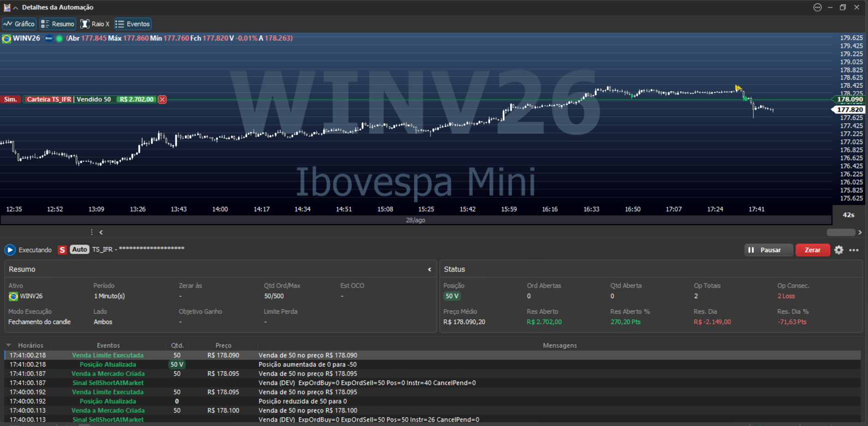
Task: Click the blue Executando play icon
Action: 10,250
